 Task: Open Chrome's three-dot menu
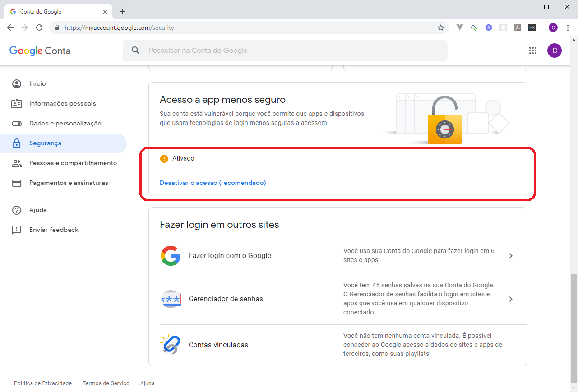pyautogui.click(x=568, y=28)
